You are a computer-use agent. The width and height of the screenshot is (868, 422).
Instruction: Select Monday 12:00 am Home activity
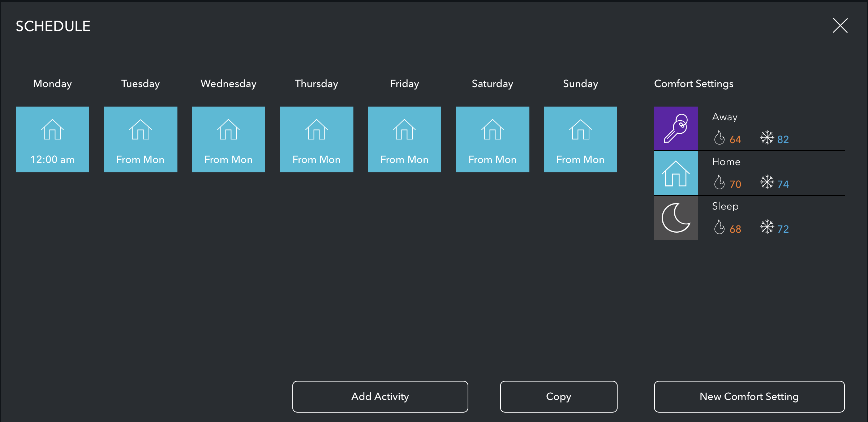pos(52,139)
